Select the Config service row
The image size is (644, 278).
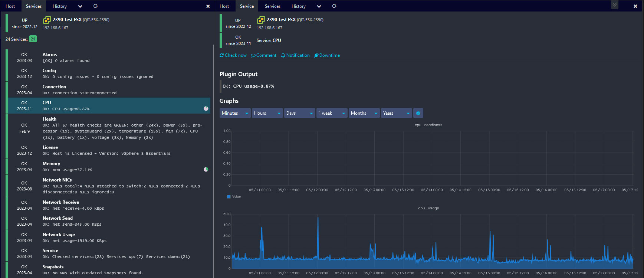[x=108, y=73]
